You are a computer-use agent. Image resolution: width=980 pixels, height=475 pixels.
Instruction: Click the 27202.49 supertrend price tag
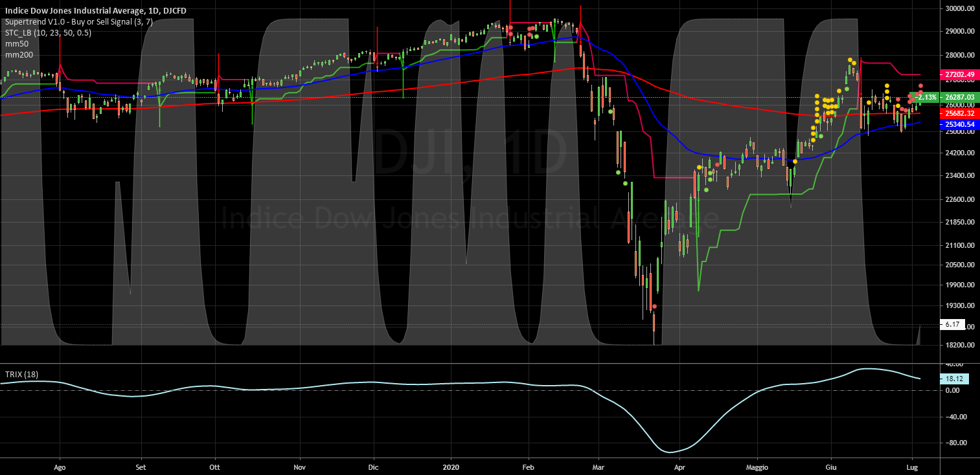(959, 75)
